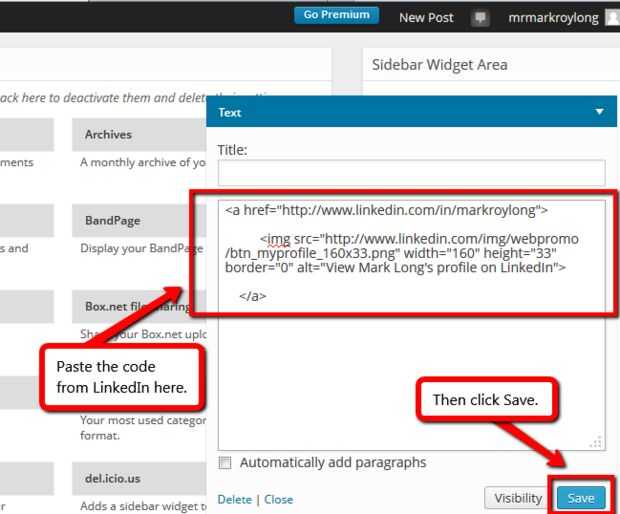Save the Text widget
The width and height of the screenshot is (620, 514).
click(581, 498)
